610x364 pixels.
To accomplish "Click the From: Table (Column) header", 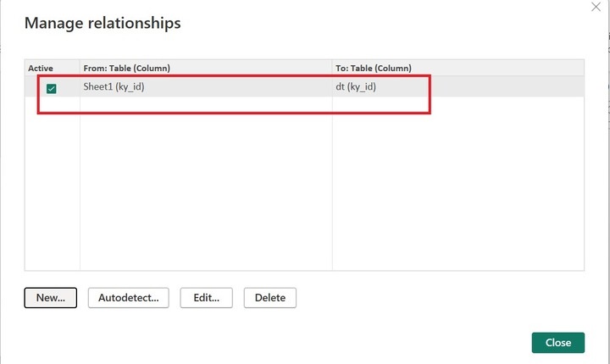I will pos(130,68).
